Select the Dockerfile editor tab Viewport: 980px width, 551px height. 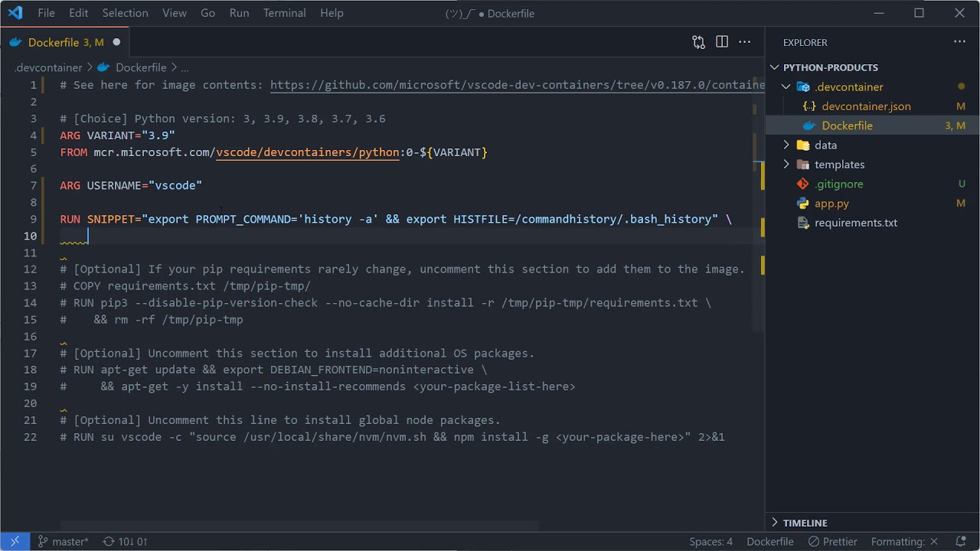(65, 42)
